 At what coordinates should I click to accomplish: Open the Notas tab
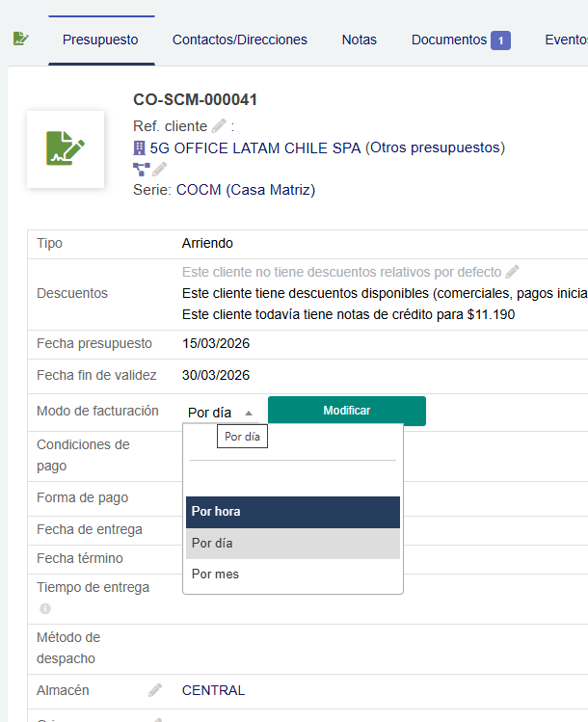360,40
